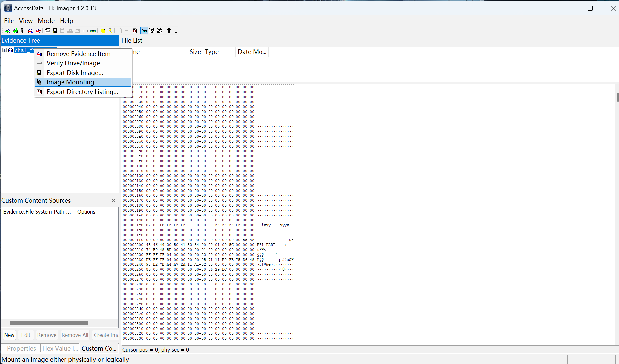Sort file list by Size column
Image resolution: width=619 pixels, height=364 pixels.
(186, 52)
